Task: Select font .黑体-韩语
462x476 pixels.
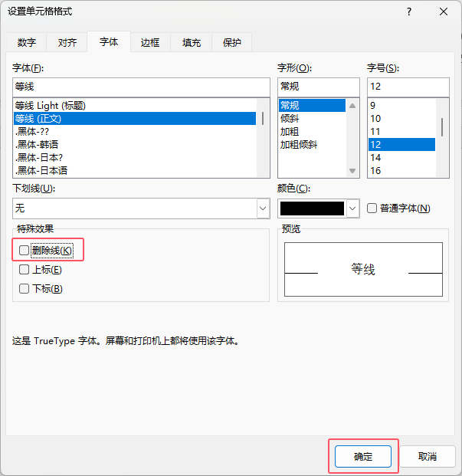Action: click(135, 145)
